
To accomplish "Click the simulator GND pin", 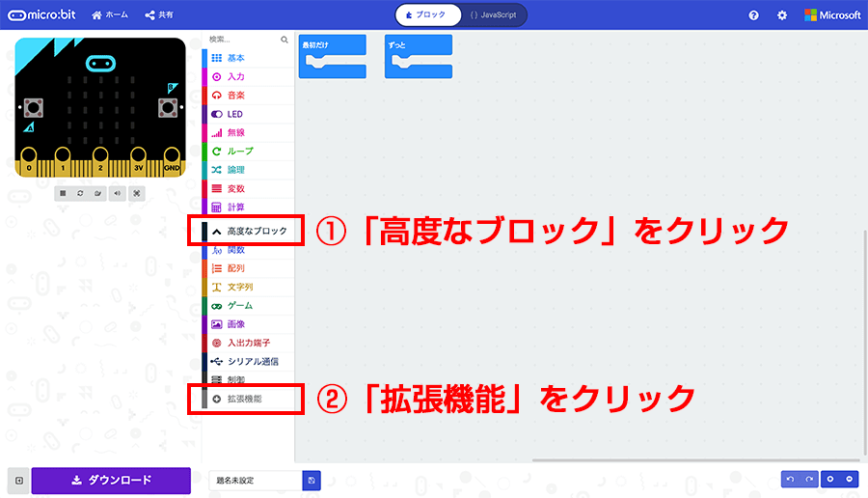I will point(172,162).
